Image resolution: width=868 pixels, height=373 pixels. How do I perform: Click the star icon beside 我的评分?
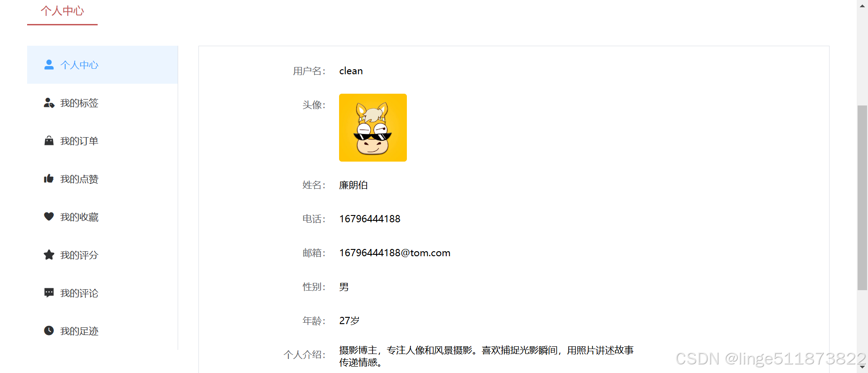(x=49, y=255)
